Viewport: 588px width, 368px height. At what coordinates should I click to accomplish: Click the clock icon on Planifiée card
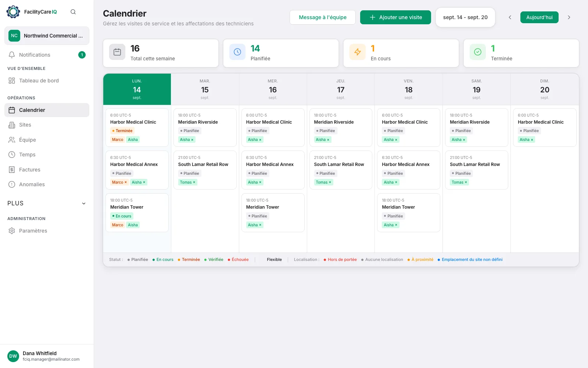(x=237, y=52)
